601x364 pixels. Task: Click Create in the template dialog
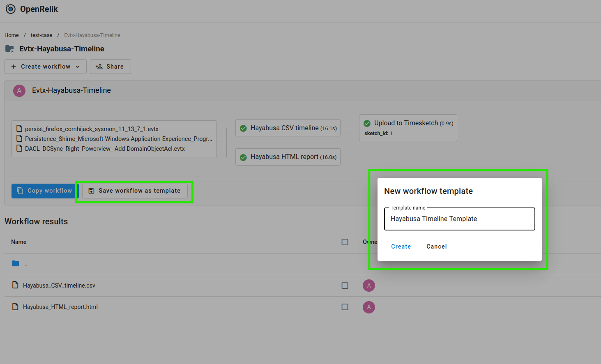(x=401, y=247)
